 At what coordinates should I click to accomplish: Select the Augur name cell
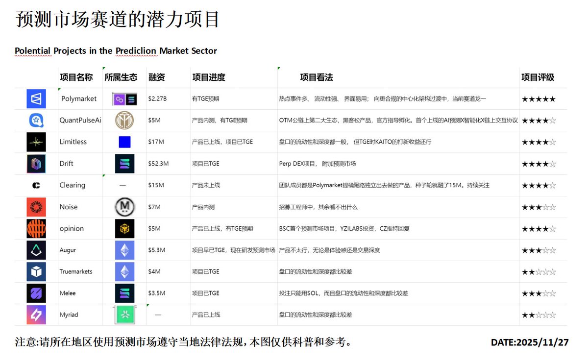tap(80, 250)
